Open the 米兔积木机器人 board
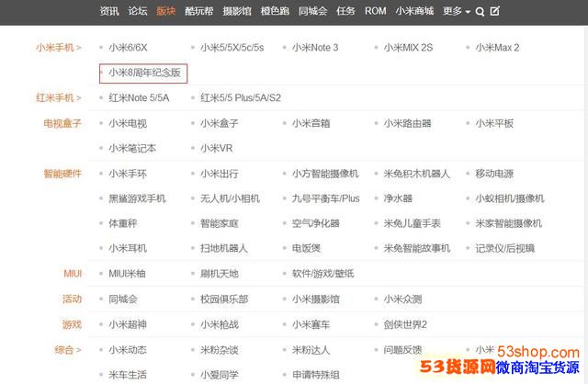Screen dimensions: 588x384 tap(416, 174)
